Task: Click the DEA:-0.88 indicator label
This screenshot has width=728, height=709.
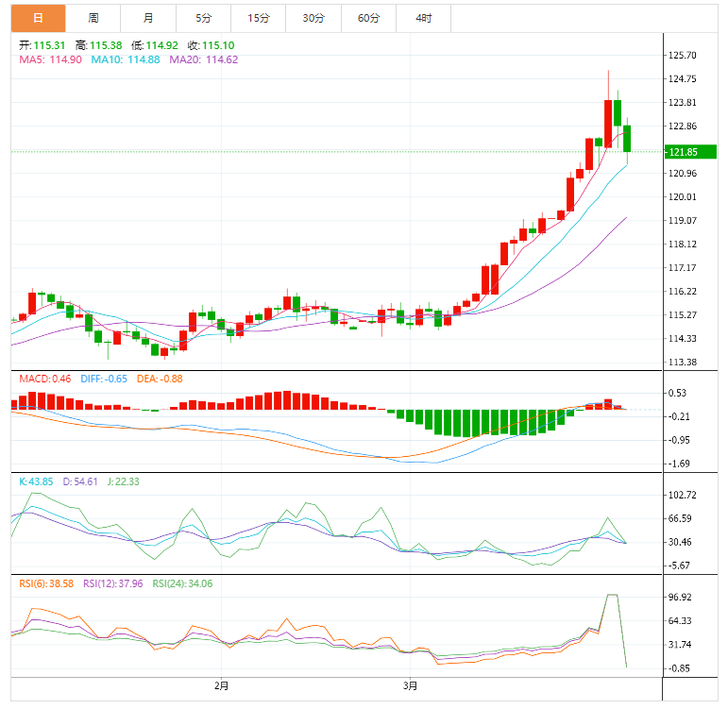Action: pos(160,379)
